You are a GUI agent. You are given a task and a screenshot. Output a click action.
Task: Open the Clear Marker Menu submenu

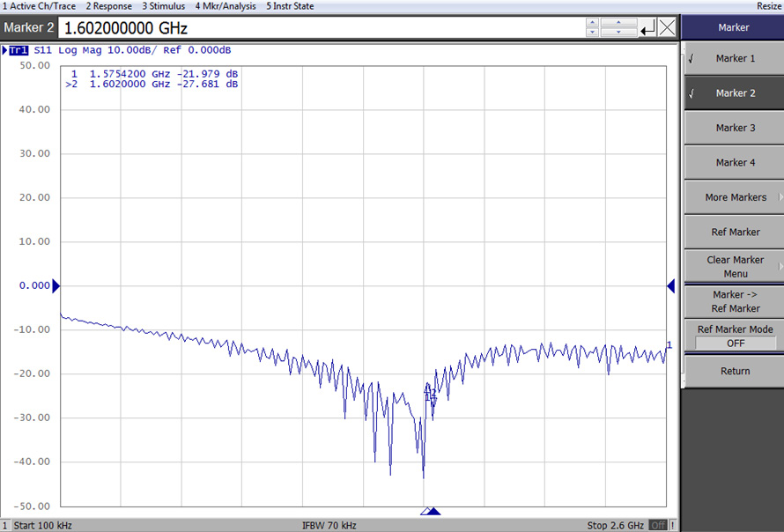click(x=733, y=265)
